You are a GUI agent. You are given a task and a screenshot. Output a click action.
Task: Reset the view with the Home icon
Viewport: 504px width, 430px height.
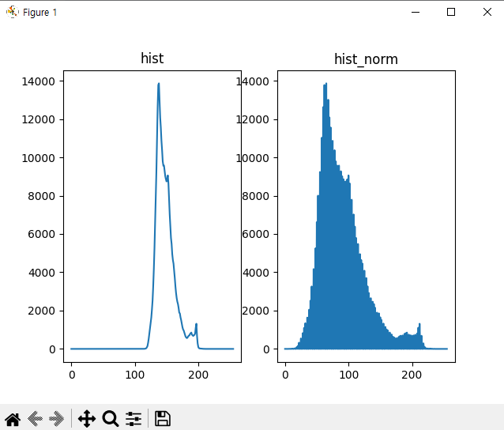[13, 419]
